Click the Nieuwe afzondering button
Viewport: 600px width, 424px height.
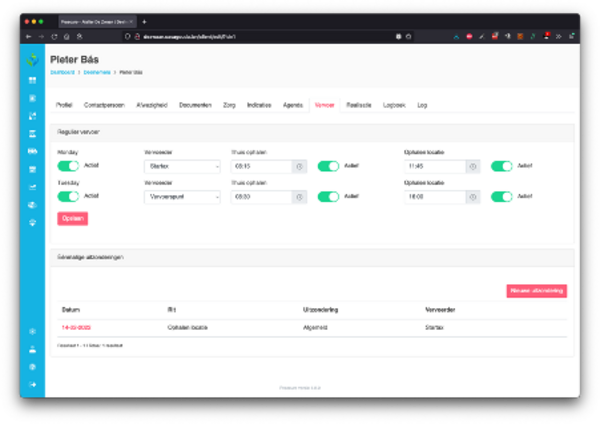point(537,291)
